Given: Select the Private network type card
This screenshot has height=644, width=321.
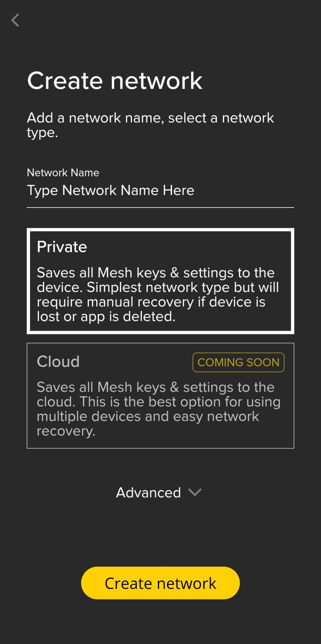Looking at the screenshot, I should 160,281.
